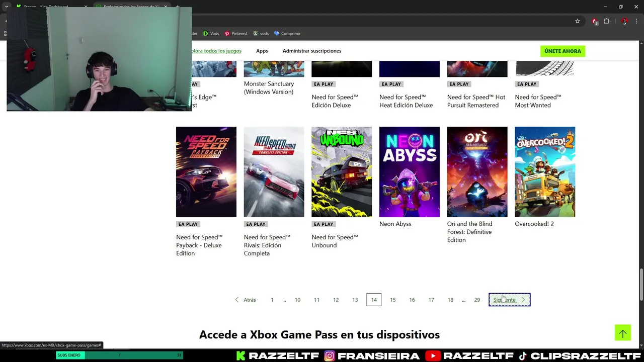This screenshot has width=644, height=362.
Task: Click the Siguiente next page button
Action: pos(509,300)
